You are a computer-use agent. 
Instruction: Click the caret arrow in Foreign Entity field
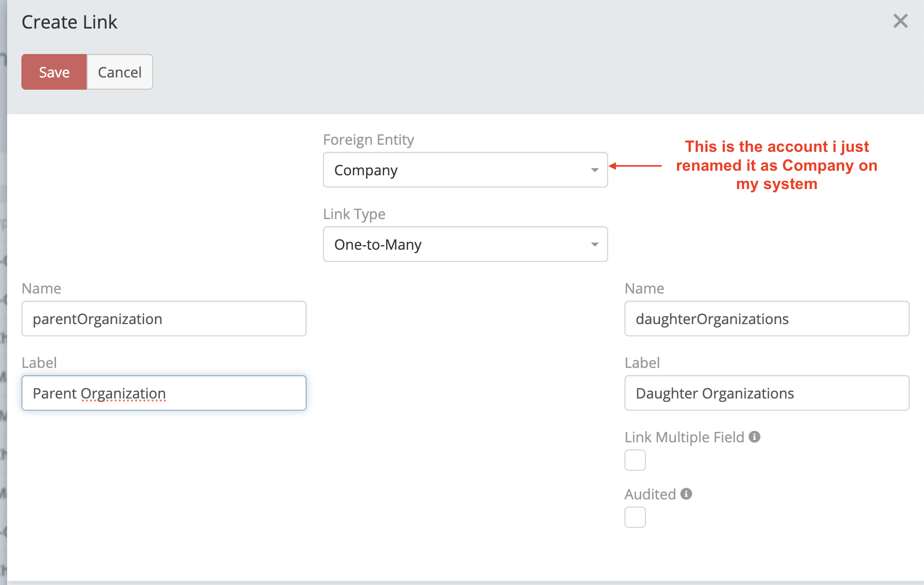[594, 170]
